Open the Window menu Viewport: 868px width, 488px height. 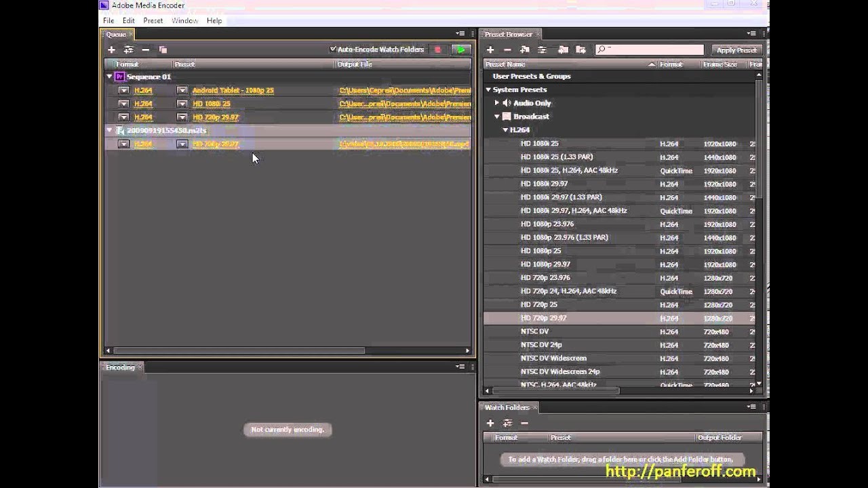click(184, 21)
